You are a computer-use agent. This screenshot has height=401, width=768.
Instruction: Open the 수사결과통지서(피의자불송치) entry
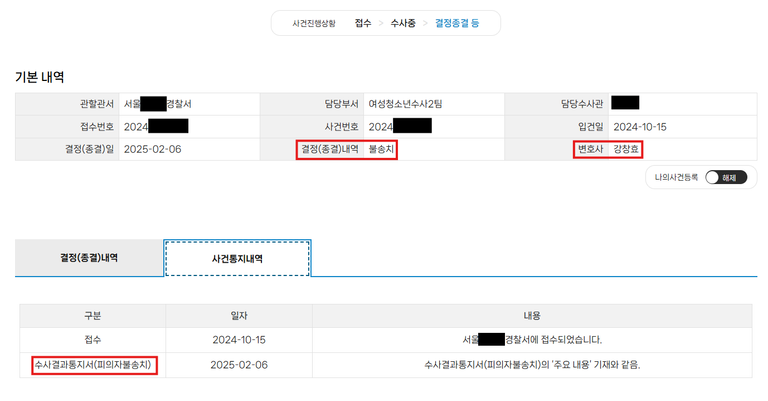(x=93, y=365)
